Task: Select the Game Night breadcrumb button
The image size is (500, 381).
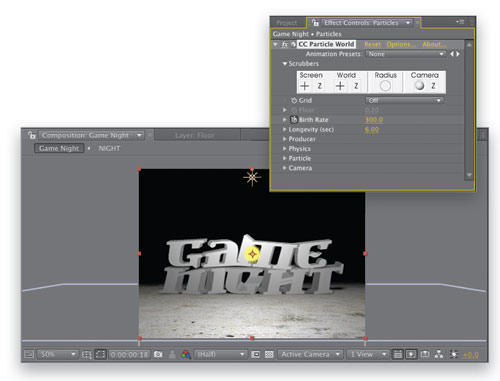Action: (59, 148)
